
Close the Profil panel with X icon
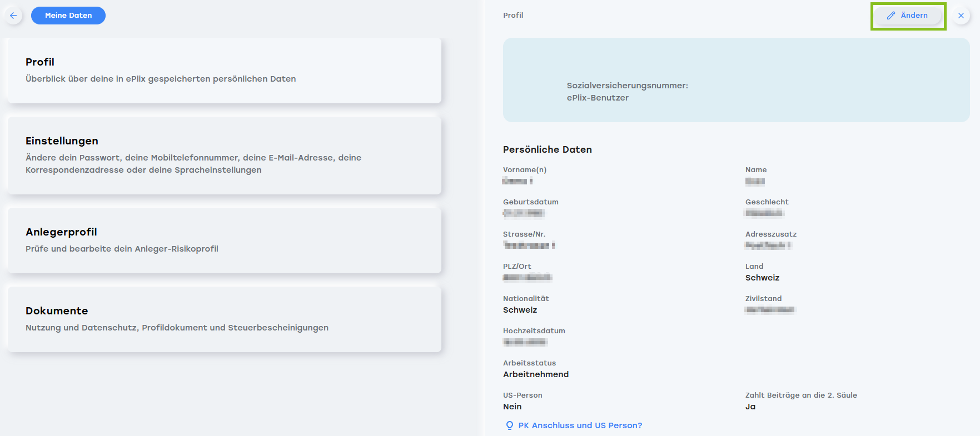pos(961,16)
